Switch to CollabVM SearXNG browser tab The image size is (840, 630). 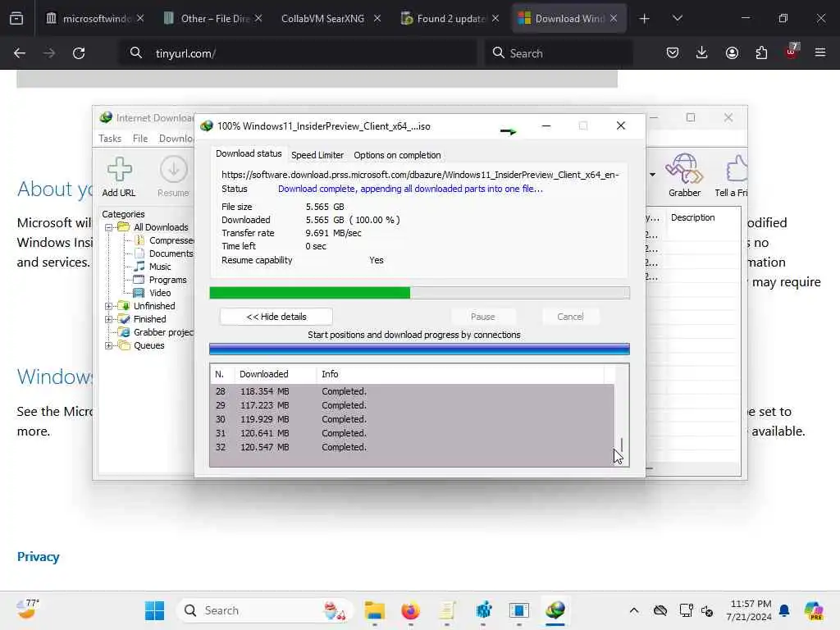pyautogui.click(x=322, y=19)
